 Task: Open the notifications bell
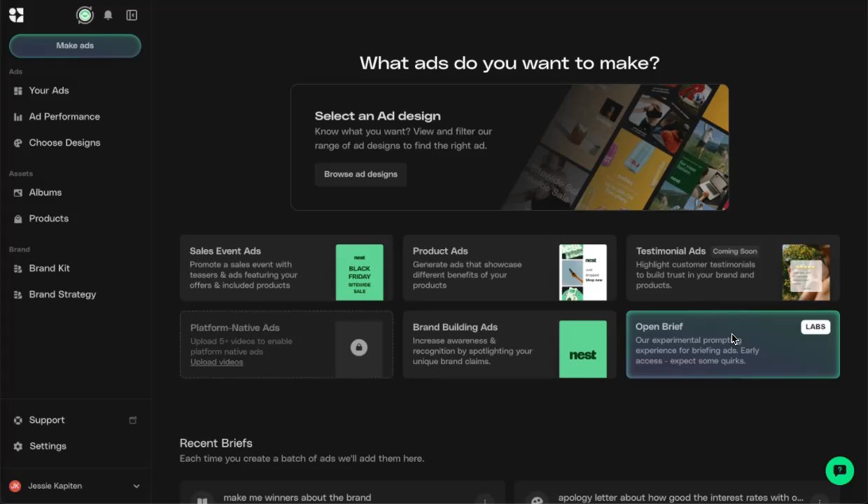click(108, 15)
